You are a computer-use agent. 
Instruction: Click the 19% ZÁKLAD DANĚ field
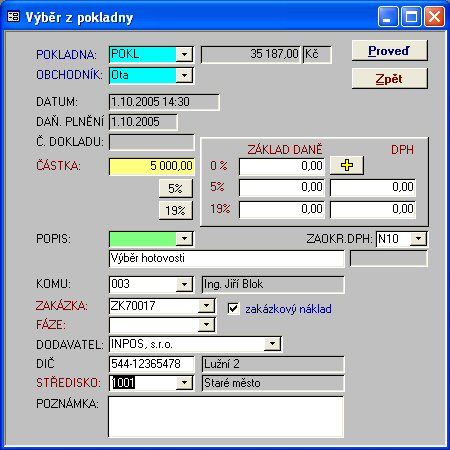[282, 209]
